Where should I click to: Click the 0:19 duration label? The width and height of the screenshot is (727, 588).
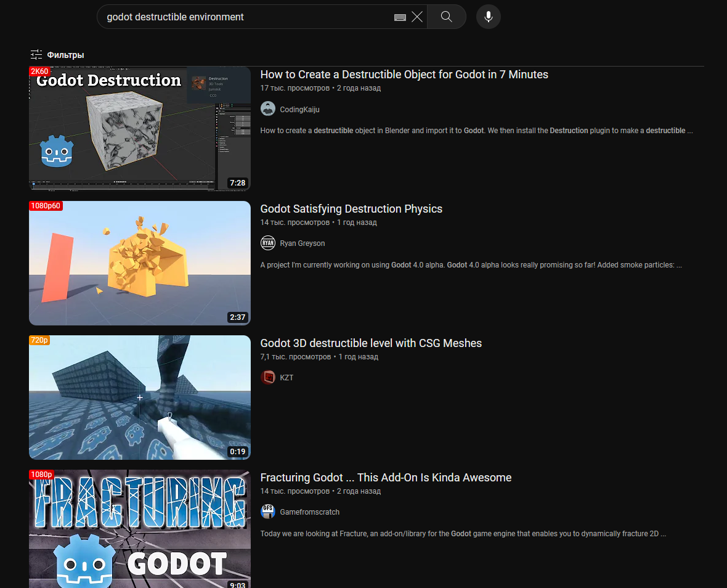click(237, 452)
